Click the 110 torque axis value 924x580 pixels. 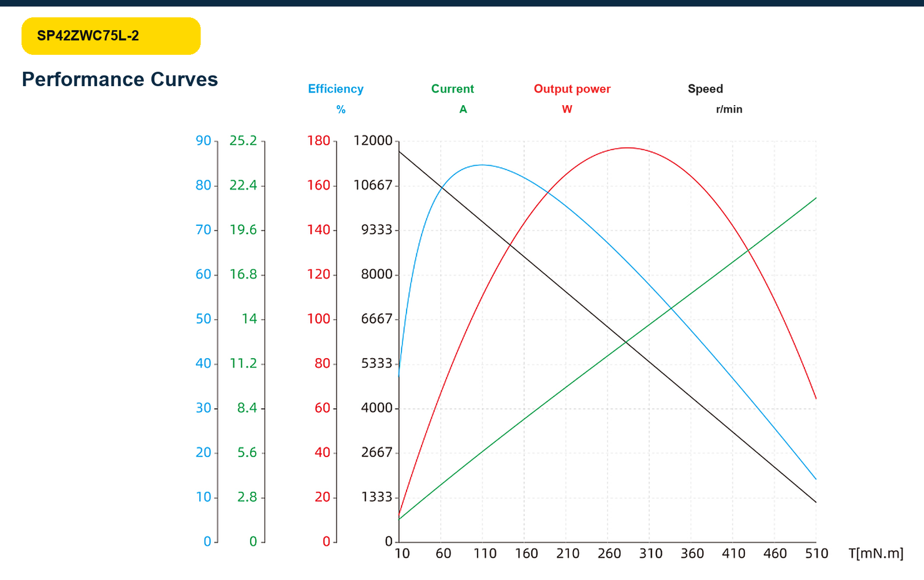click(485, 553)
